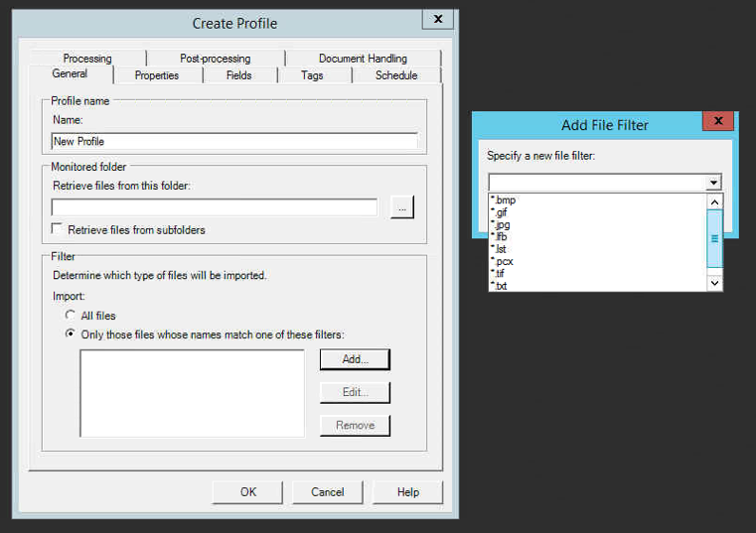The image size is (756, 533).
Task: Go to the Tags tab
Action: click(x=312, y=75)
